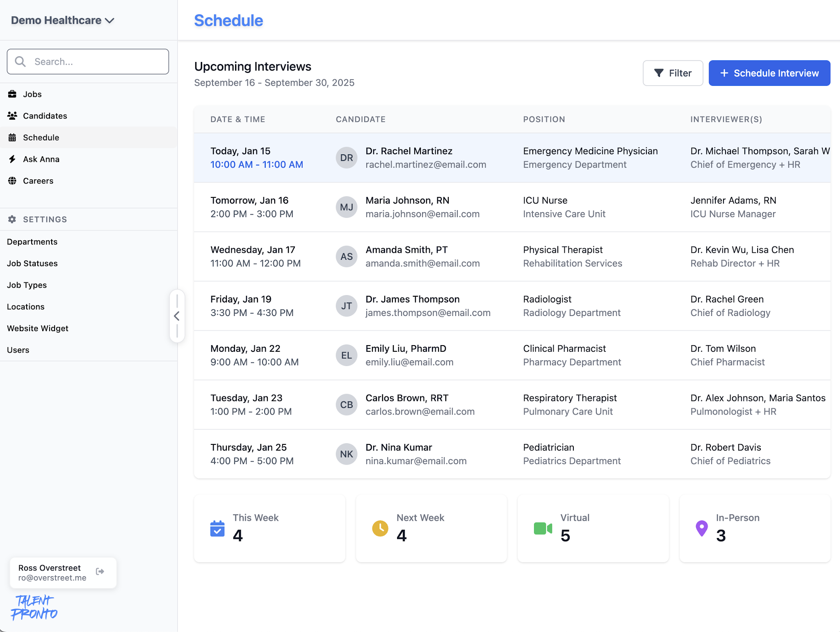The height and width of the screenshot is (632, 840).
Task: Click the Jobs briefcase icon
Action: [12, 94]
